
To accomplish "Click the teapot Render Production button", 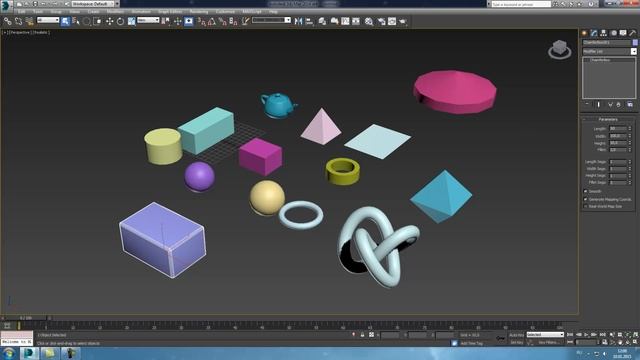I will point(403,21).
